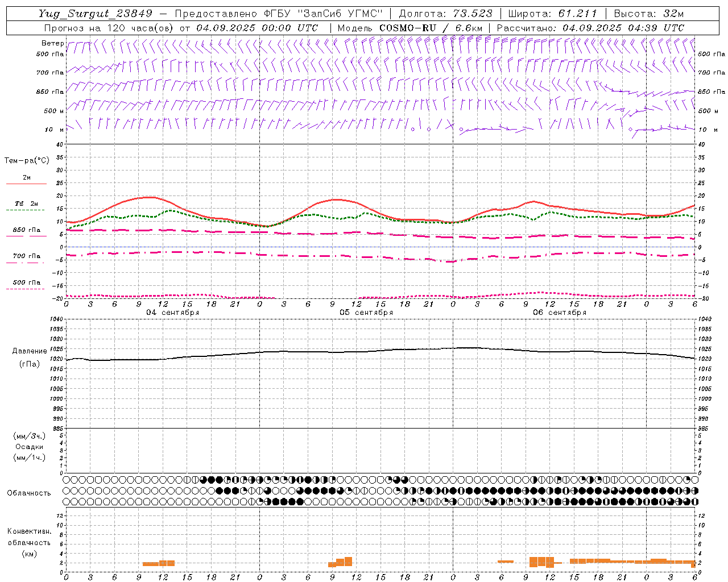Click the (гПа) unit under Давление

(30, 364)
